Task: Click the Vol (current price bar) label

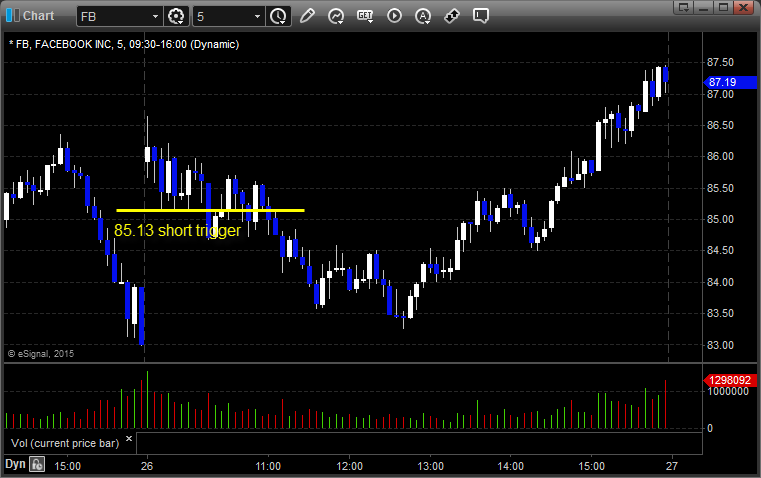Action: click(65, 443)
